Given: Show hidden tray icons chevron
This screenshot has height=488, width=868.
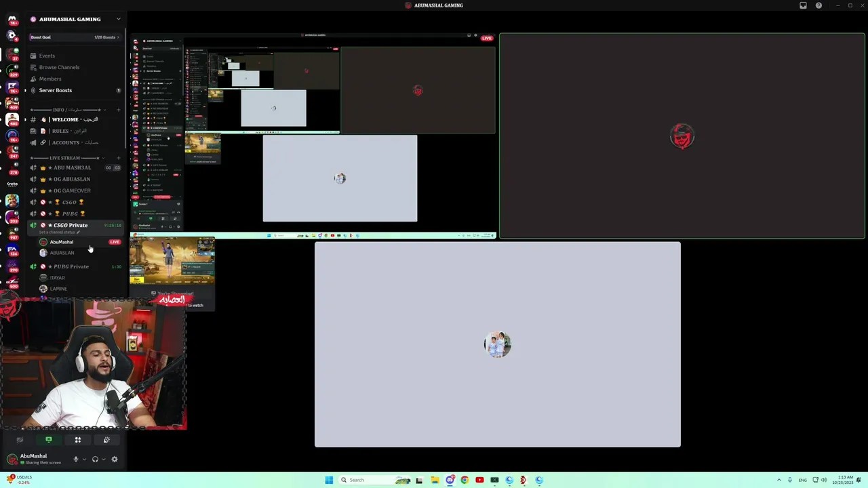Looking at the screenshot, I should [x=778, y=480].
